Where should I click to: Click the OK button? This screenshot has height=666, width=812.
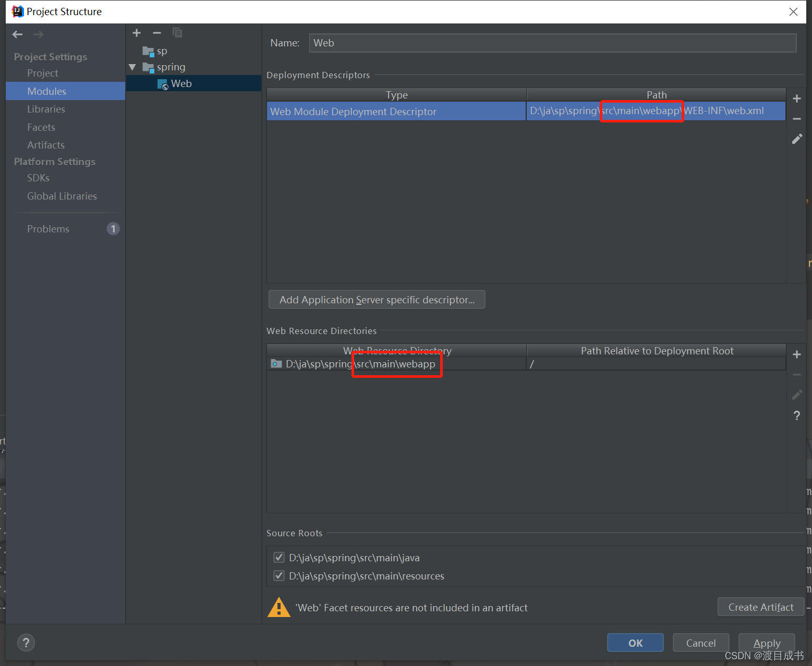[635, 643]
